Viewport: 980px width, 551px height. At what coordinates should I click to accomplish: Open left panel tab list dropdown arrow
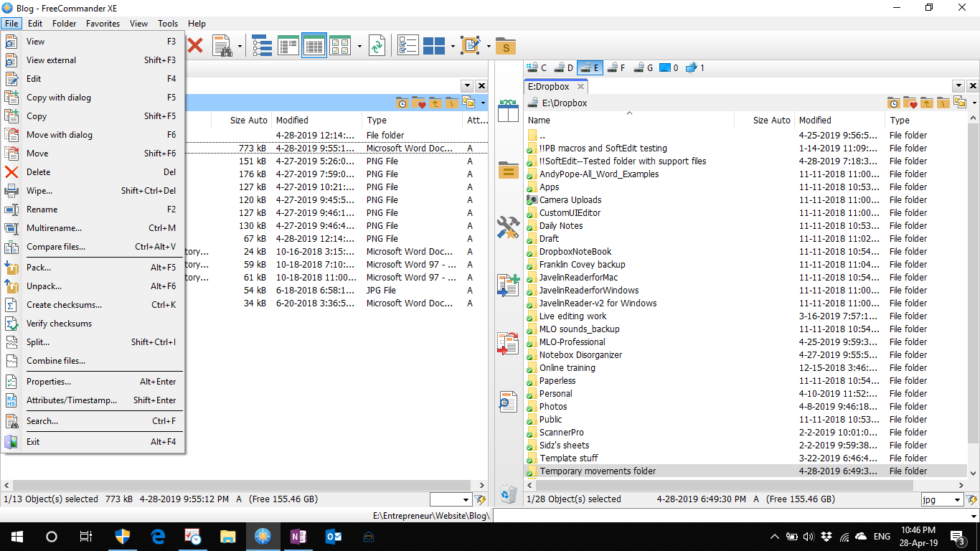pos(468,86)
